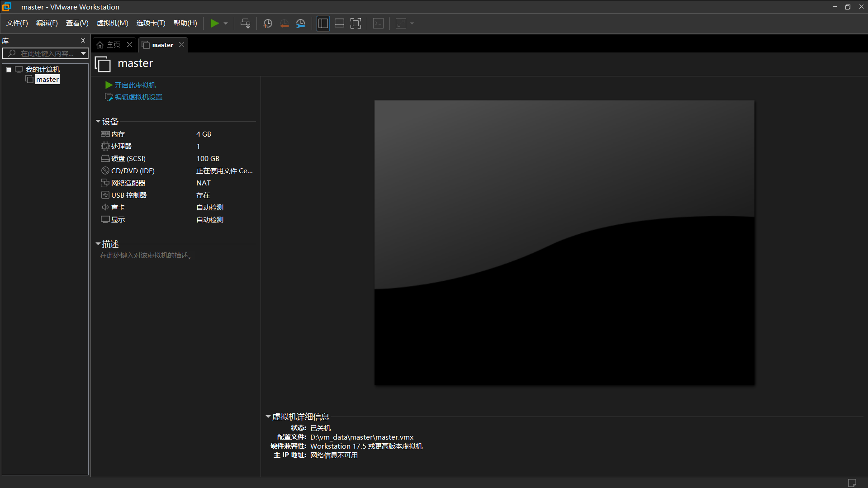Screen dimensions: 868x488
Task: Collapse the 描述 section
Action: click(x=98, y=244)
